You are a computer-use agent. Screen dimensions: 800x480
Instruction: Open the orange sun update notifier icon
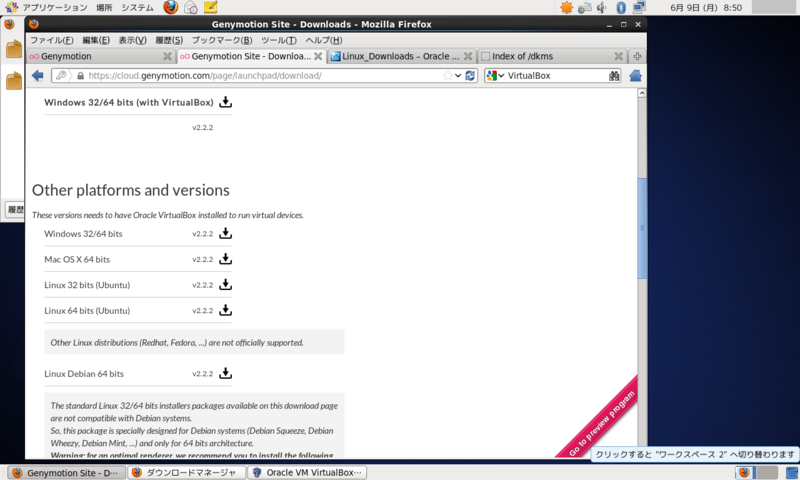pyautogui.click(x=566, y=7)
